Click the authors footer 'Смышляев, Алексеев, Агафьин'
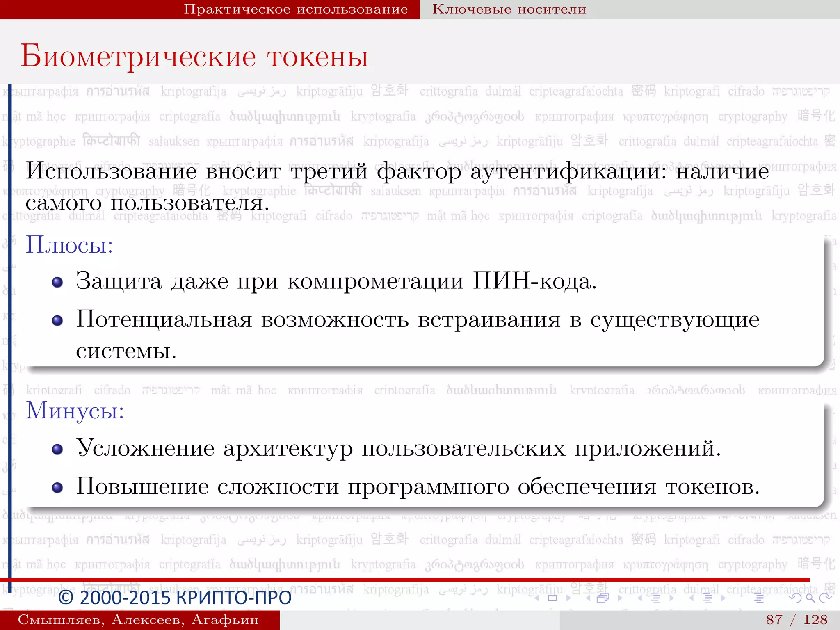 coord(138,620)
